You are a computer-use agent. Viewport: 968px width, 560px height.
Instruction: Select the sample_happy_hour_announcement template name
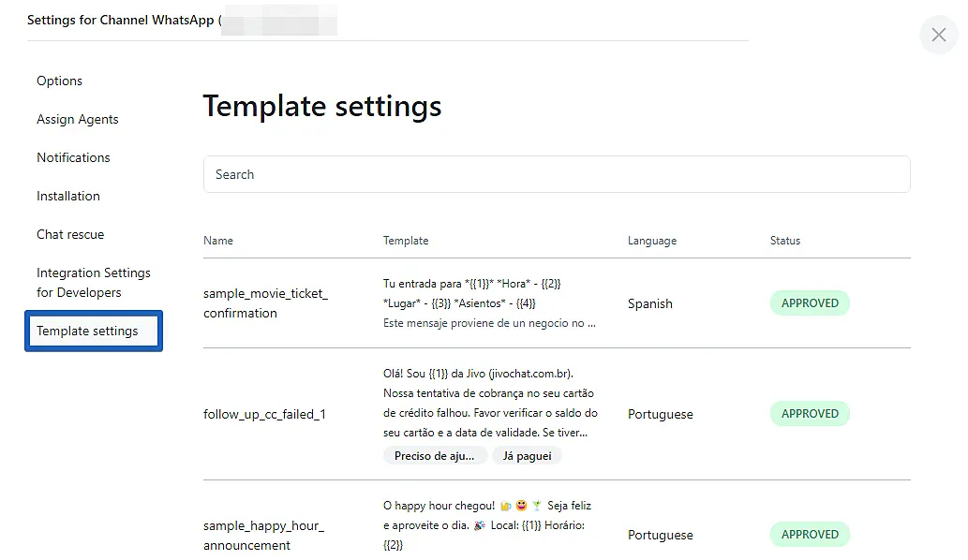pyautogui.click(x=263, y=536)
